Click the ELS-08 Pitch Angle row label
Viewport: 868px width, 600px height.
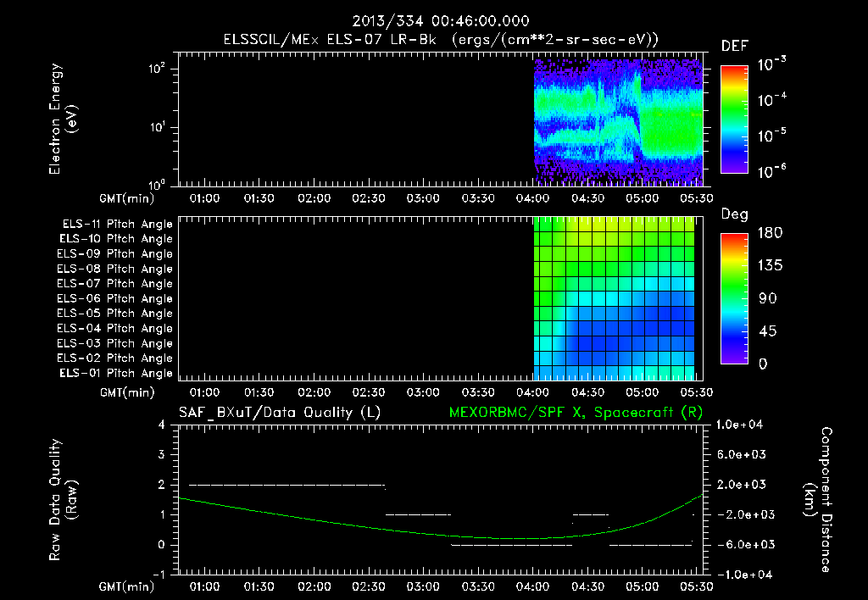coord(114,269)
